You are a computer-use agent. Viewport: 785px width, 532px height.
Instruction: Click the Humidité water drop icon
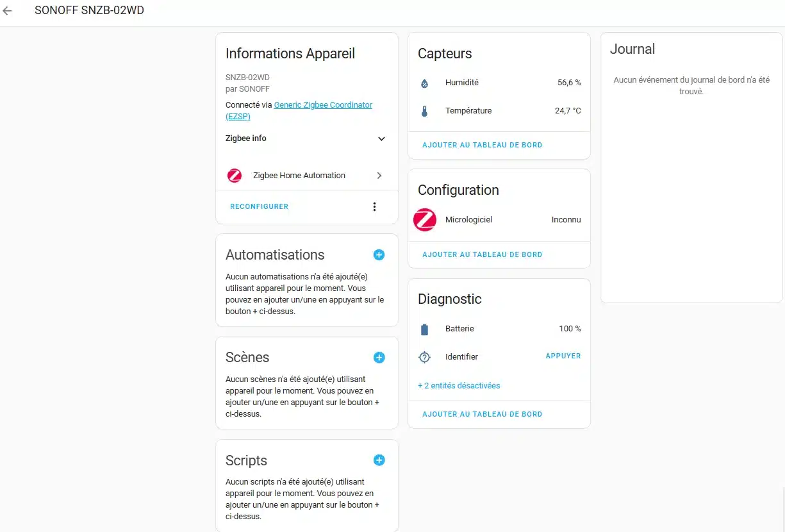point(424,83)
